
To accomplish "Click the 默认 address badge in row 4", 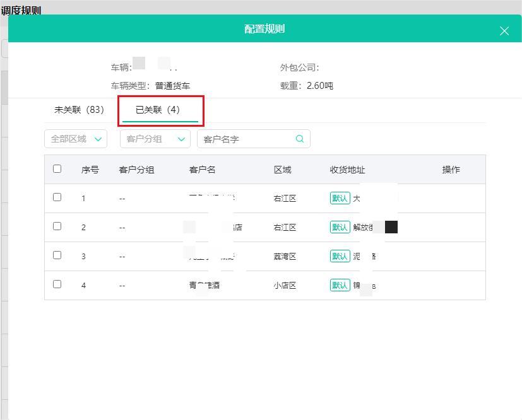I will pyautogui.click(x=340, y=283).
